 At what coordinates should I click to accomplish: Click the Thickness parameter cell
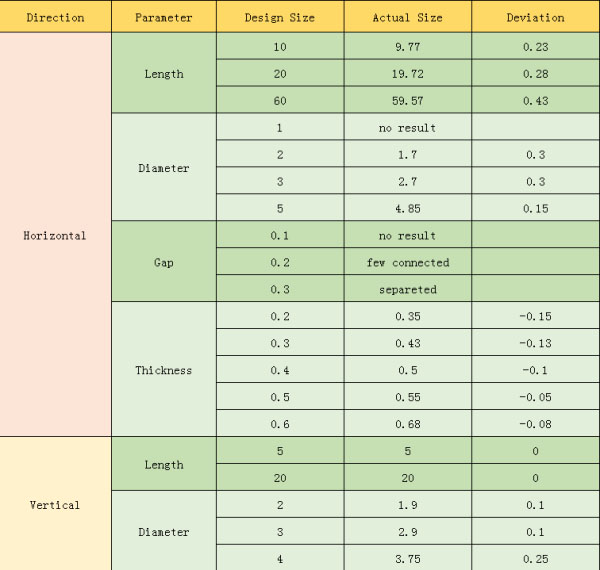164,370
